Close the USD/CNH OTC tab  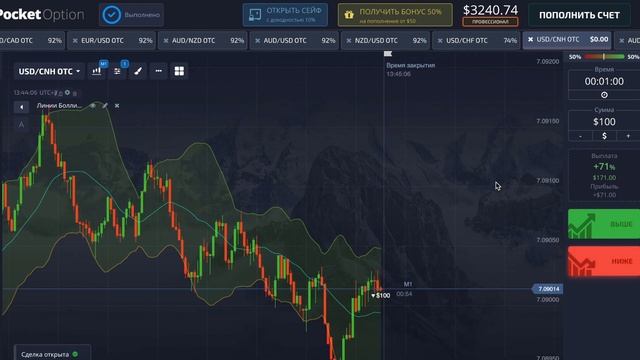[531, 40]
